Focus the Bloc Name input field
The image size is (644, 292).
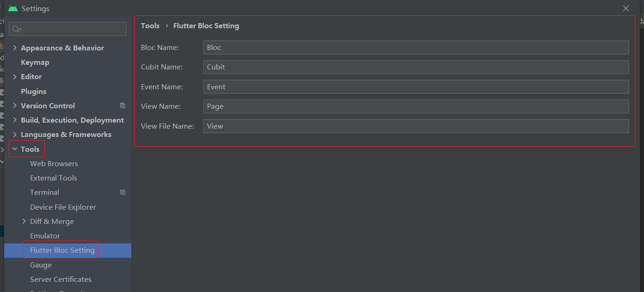416,47
